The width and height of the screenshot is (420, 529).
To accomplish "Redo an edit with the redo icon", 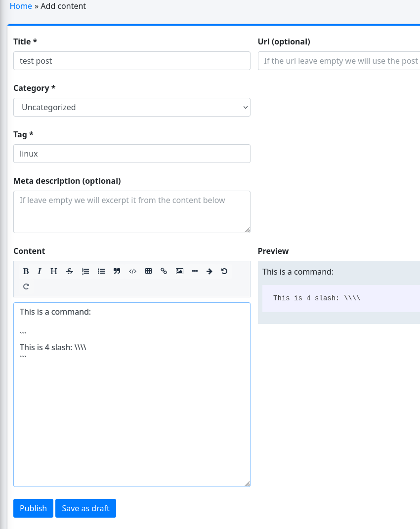I will [26, 286].
